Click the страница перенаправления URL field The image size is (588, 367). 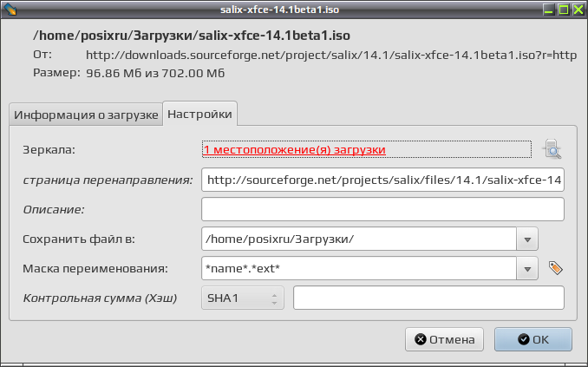pos(382,180)
